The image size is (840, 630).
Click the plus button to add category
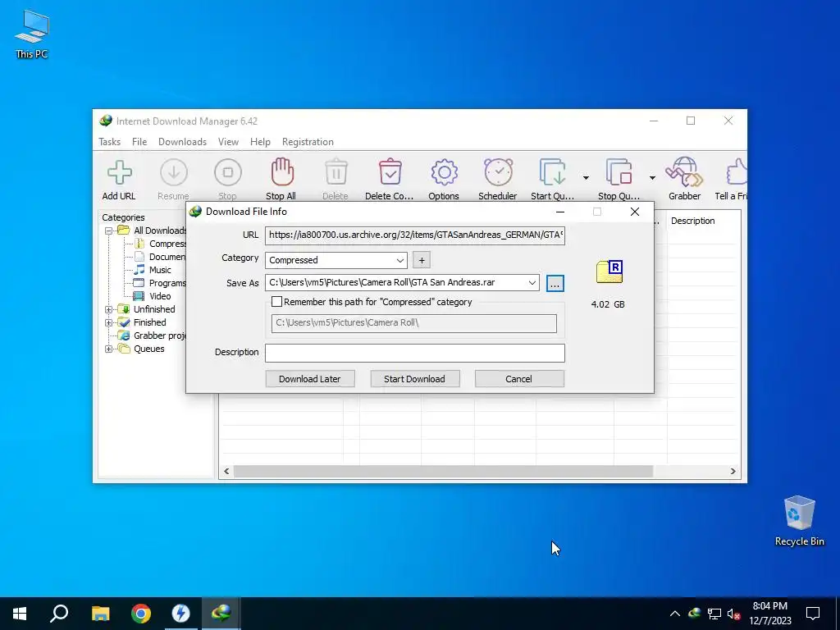422,260
